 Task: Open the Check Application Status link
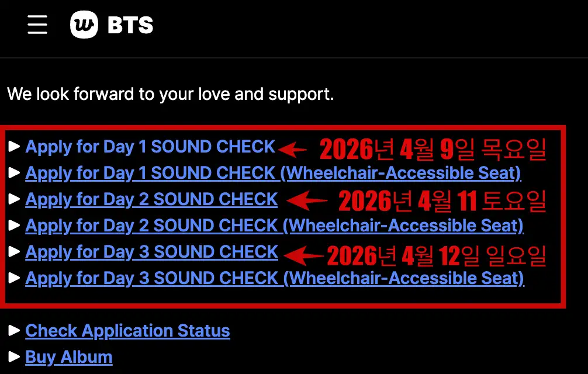pyautogui.click(x=127, y=331)
